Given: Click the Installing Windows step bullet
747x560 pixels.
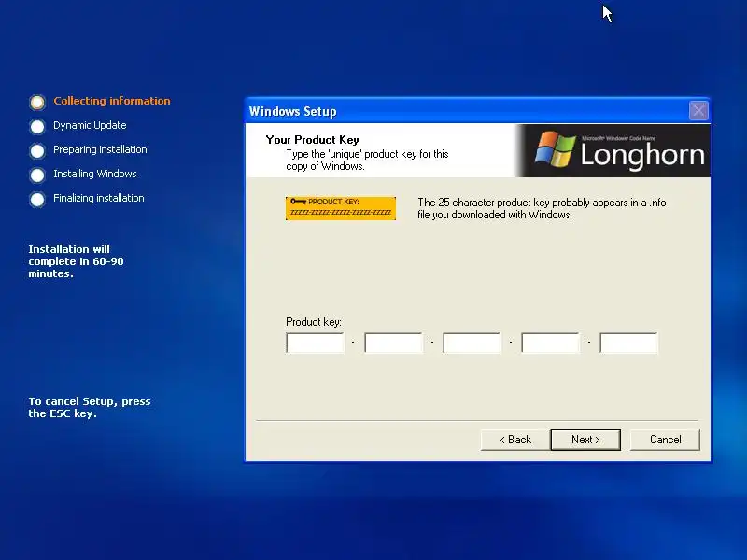Looking at the screenshot, I should [37, 175].
